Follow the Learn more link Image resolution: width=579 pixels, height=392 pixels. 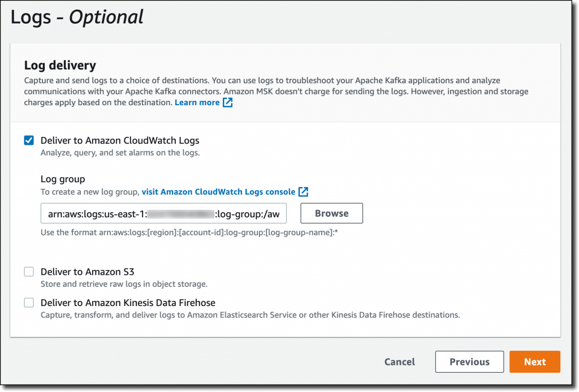tap(197, 102)
